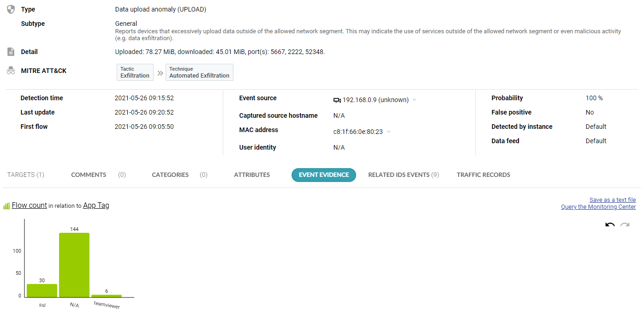Click the N/A bar with 144 flows
Viewport: 644px width, 315px height.
(x=74, y=265)
